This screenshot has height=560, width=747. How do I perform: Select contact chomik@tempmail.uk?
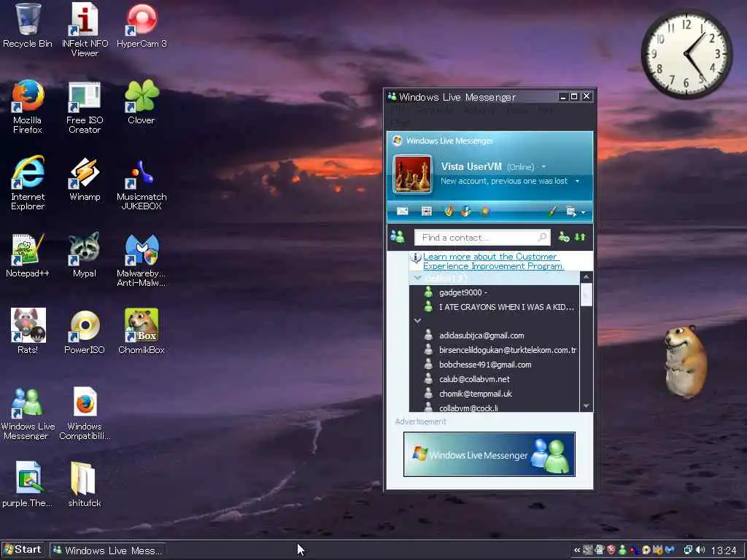click(494, 394)
